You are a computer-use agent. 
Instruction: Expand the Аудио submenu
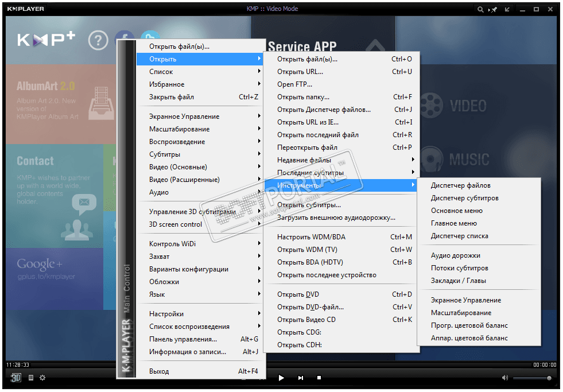pos(200,192)
